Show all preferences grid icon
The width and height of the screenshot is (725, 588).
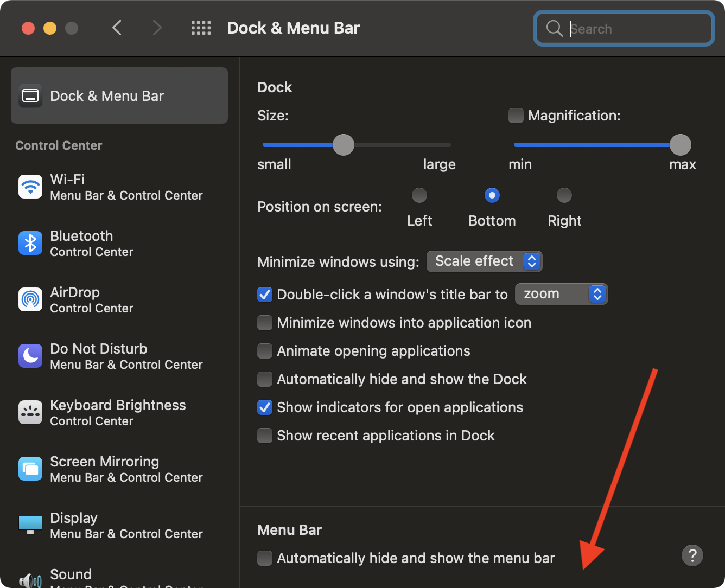201,28
